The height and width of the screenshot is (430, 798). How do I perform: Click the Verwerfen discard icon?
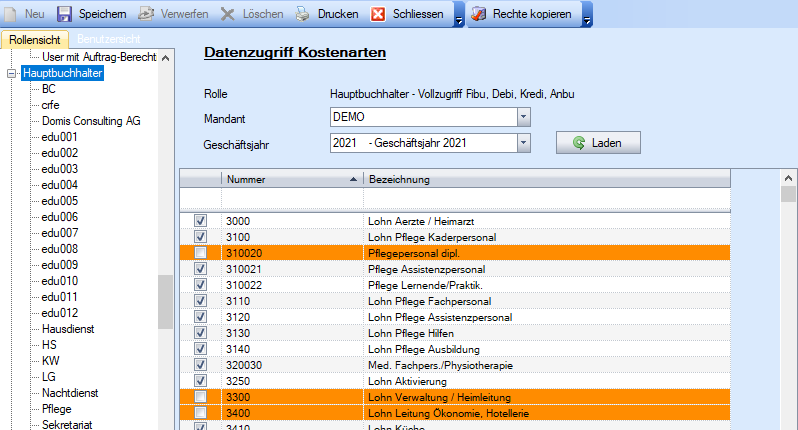tap(146, 14)
